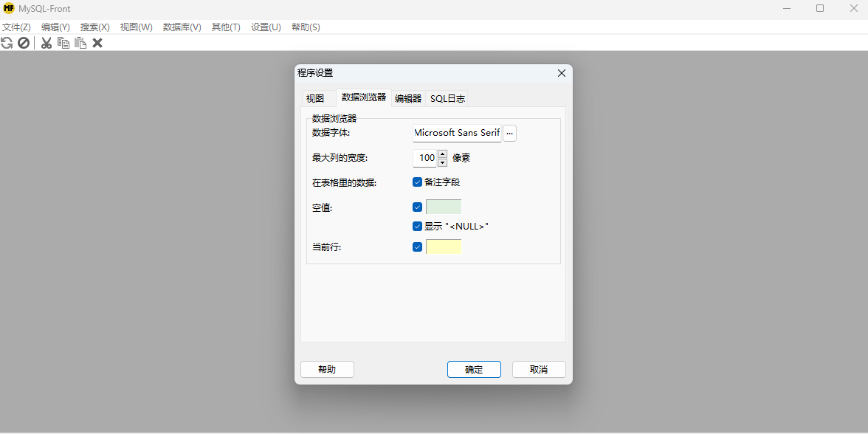Open the font picker with the ellipsis button
This screenshot has height=434, width=868.
tap(509, 133)
